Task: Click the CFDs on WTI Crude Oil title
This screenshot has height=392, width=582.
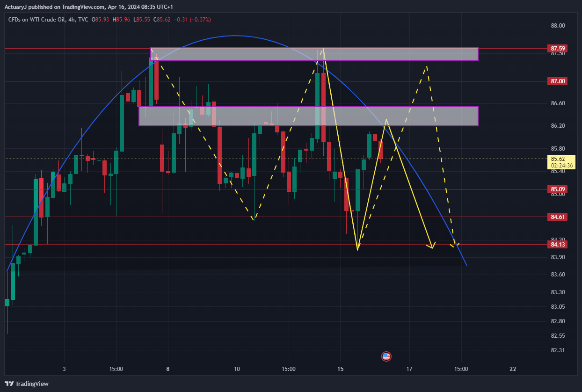Action: 36,20
